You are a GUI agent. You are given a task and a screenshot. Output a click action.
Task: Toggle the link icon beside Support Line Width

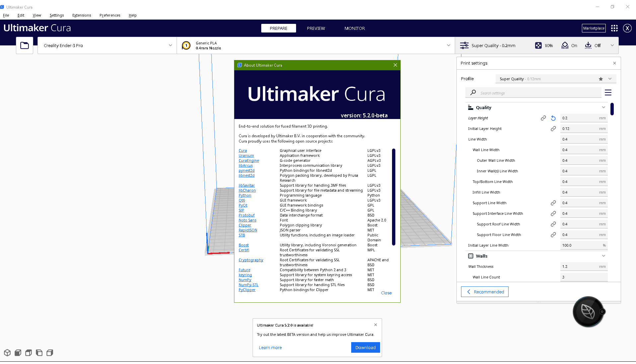tap(553, 203)
